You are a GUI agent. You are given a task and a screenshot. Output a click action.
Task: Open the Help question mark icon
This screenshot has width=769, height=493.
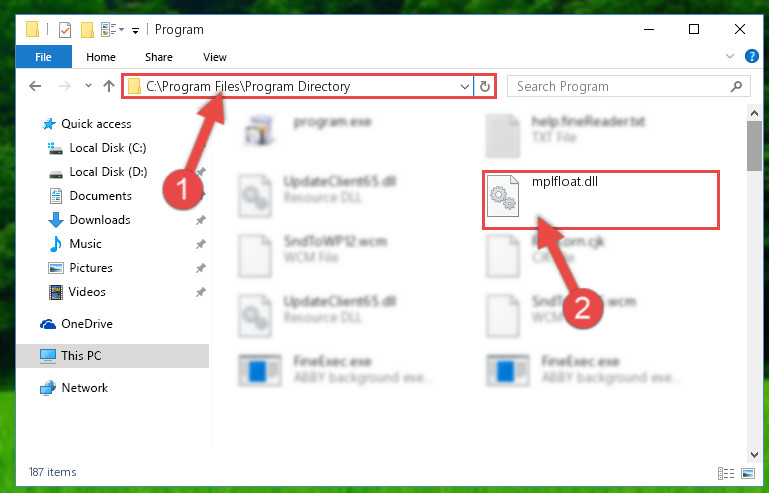(x=751, y=56)
